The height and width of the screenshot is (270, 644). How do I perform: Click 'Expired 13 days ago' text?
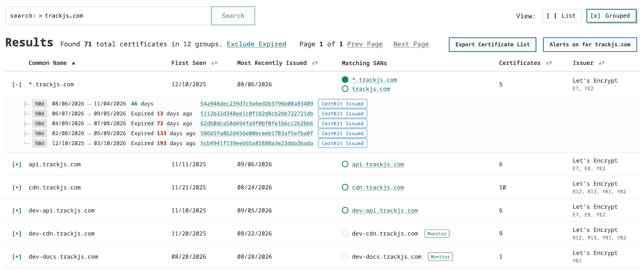click(161, 114)
